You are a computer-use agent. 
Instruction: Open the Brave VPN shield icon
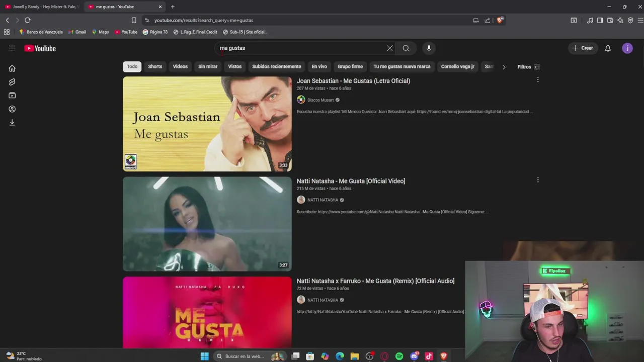click(x=630, y=20)
